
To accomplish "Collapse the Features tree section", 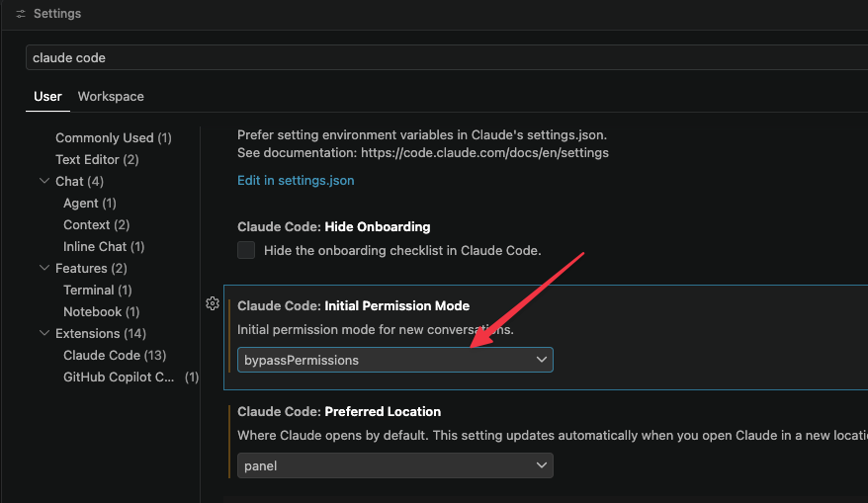I will coord(44,268).
